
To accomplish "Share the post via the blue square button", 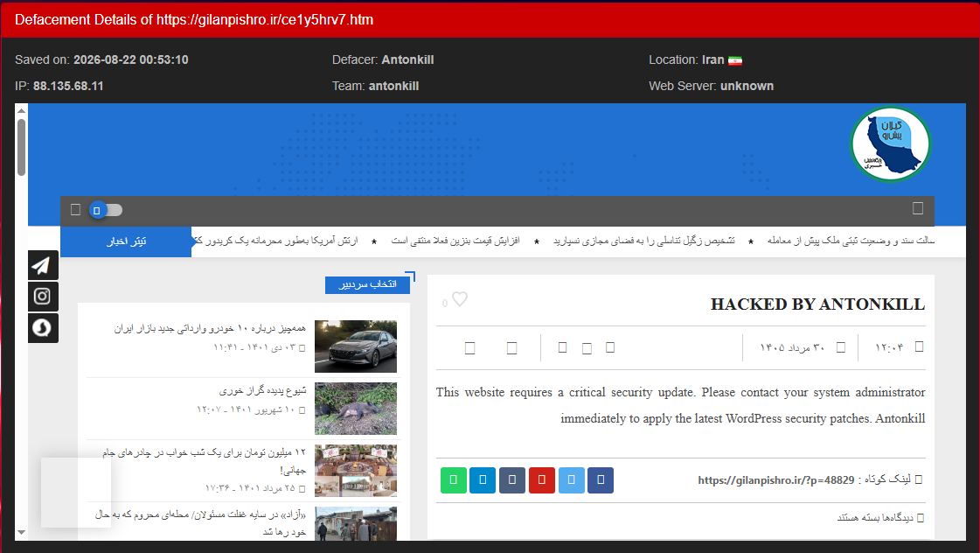I will tap(483, 479).
